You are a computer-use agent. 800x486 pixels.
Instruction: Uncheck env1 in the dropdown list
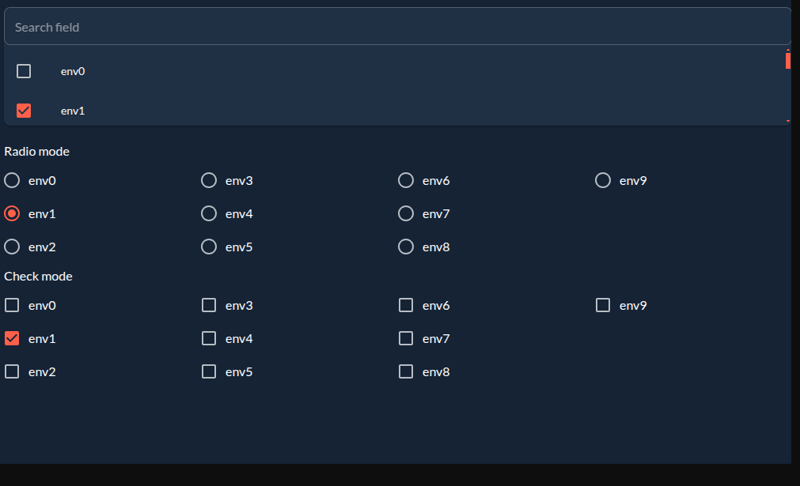(24, 111)
